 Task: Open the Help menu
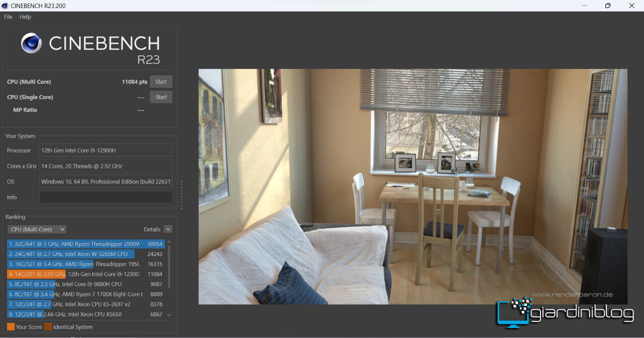25,17
